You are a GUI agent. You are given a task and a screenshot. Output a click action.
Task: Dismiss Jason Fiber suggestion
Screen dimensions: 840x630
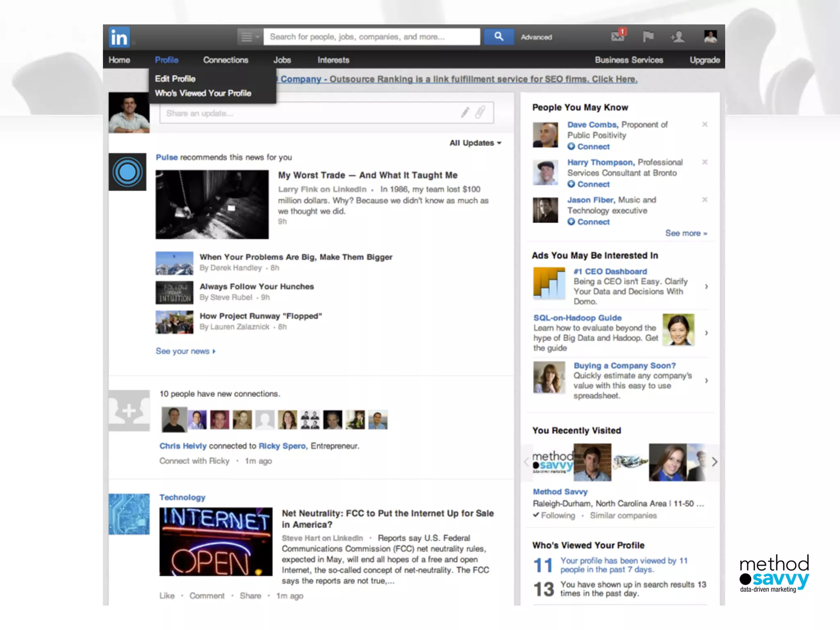coord(705,200)
